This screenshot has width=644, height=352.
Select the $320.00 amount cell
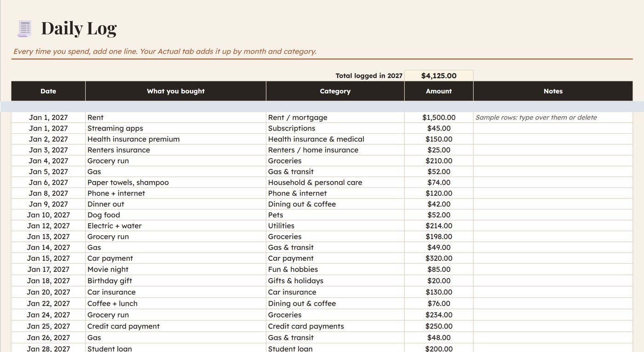pos(439,258)
